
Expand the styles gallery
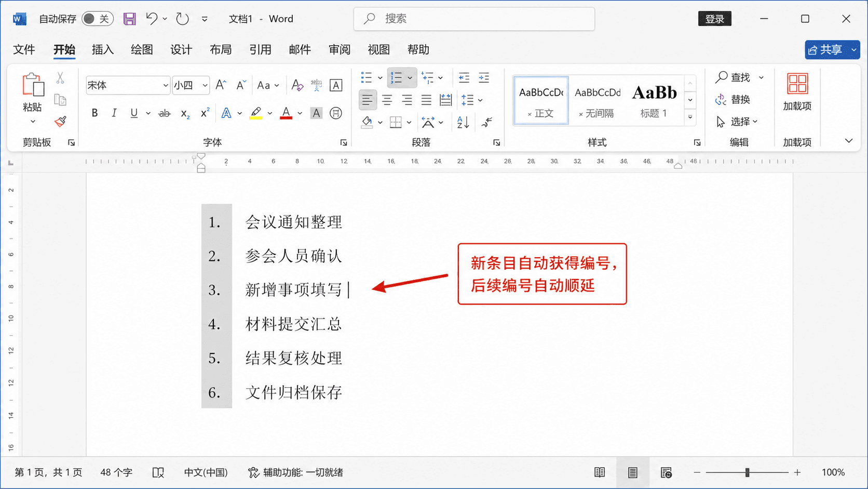(690, 117)
